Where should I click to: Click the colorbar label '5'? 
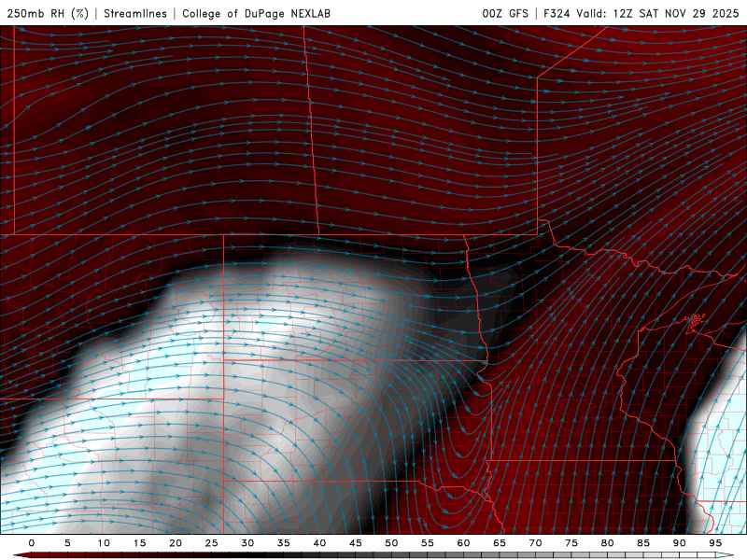[x=67, y=543]
